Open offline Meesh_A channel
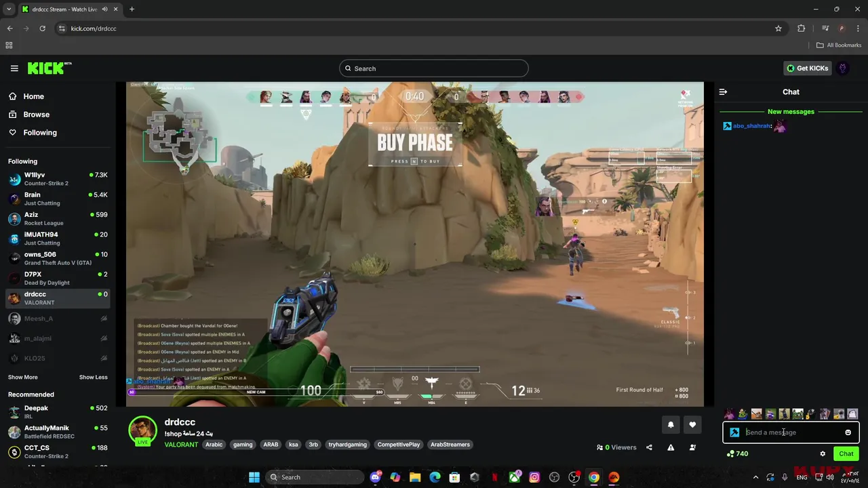Screen dimensions: 868x488 coord(58,319)
